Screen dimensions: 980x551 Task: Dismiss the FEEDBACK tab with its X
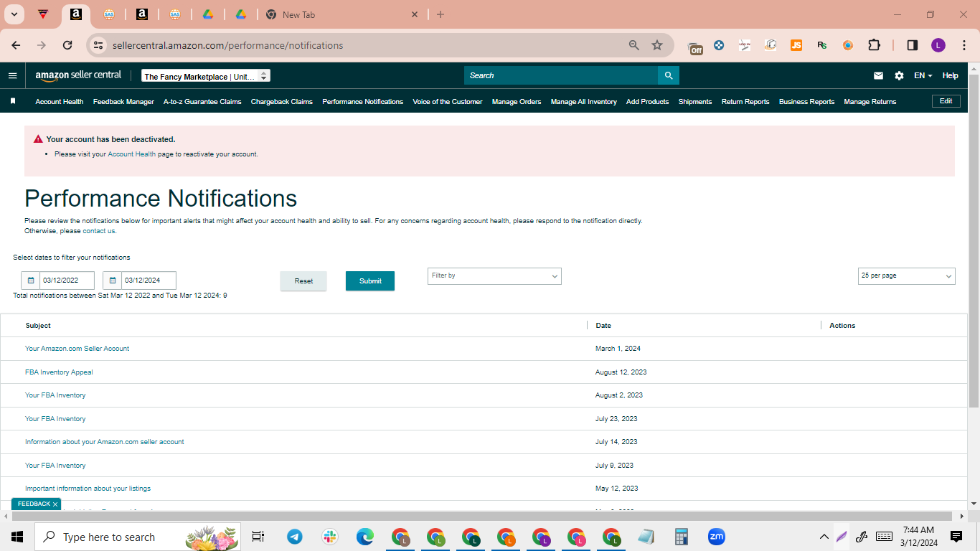pyautogui.click(x=55, y=504)
